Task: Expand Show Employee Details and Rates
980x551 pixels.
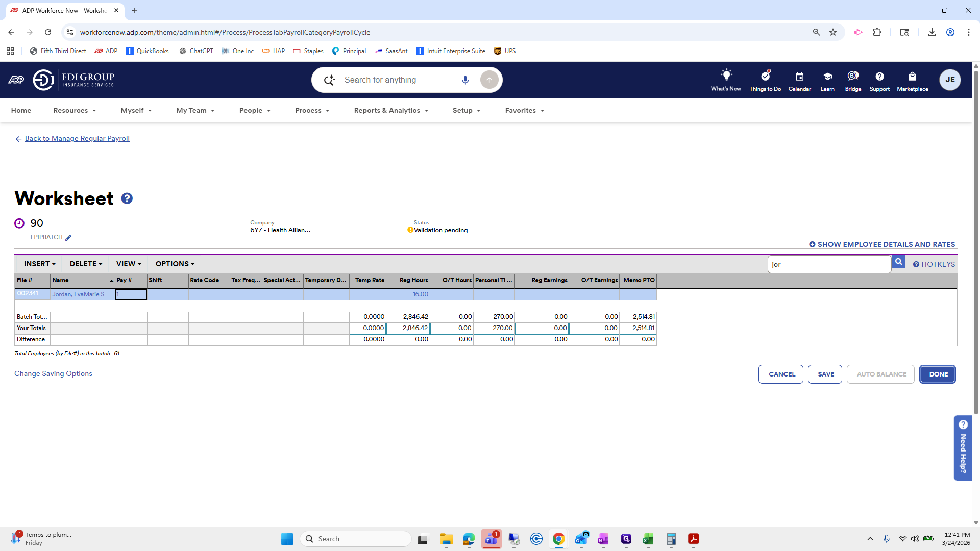Action: [882, 244]
